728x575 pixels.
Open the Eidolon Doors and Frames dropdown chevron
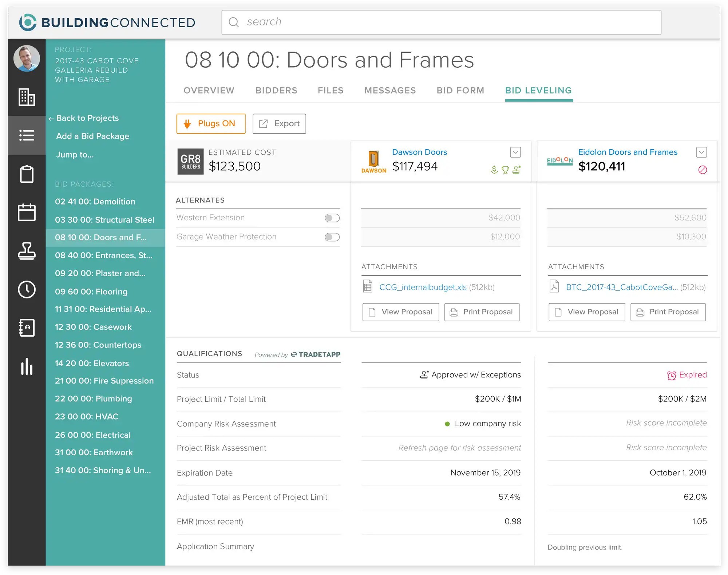701,152
